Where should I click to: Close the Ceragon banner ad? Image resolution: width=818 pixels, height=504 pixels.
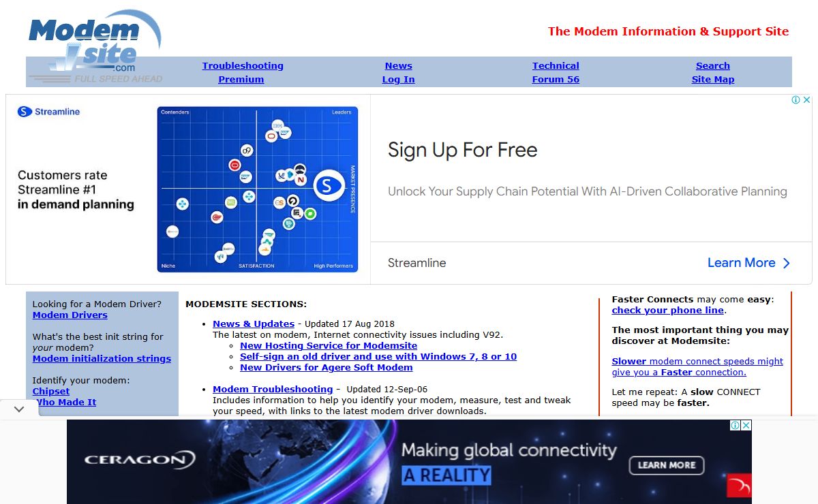746,425
